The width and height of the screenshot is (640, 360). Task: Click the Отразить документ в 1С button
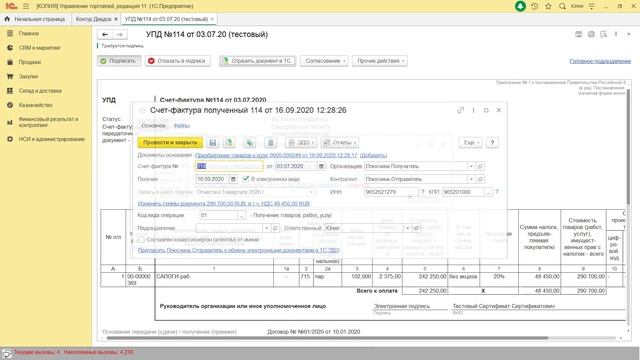257,61
